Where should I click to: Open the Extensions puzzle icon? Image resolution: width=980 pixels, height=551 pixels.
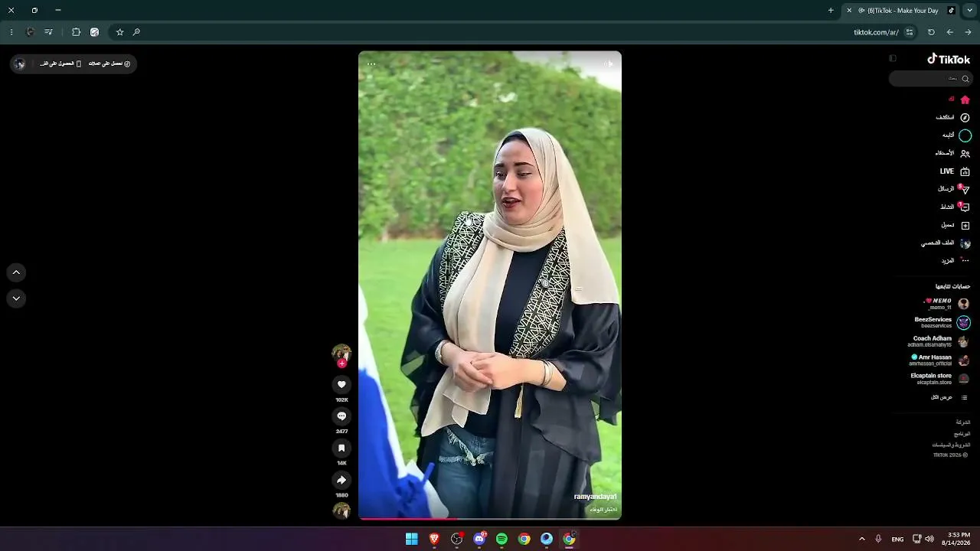76,32
